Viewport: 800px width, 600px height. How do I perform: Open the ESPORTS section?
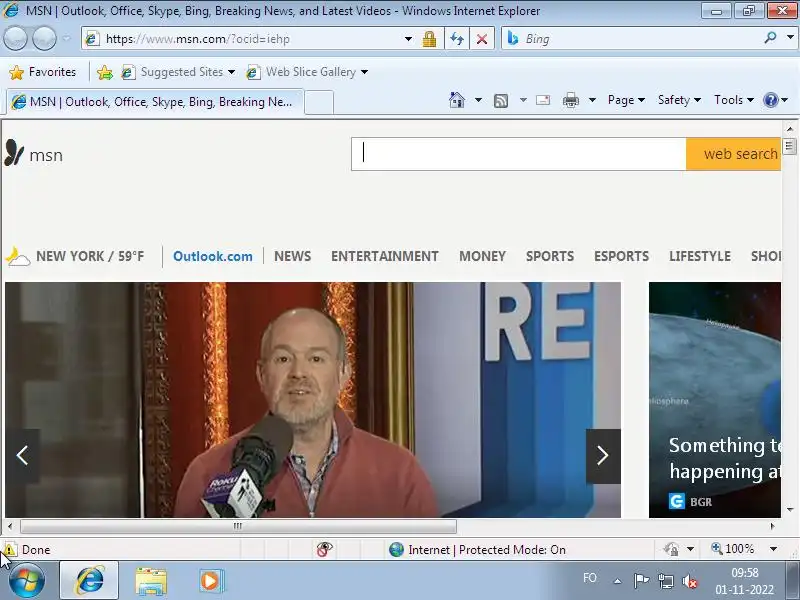pyautogui.click(x=621, y=256)
